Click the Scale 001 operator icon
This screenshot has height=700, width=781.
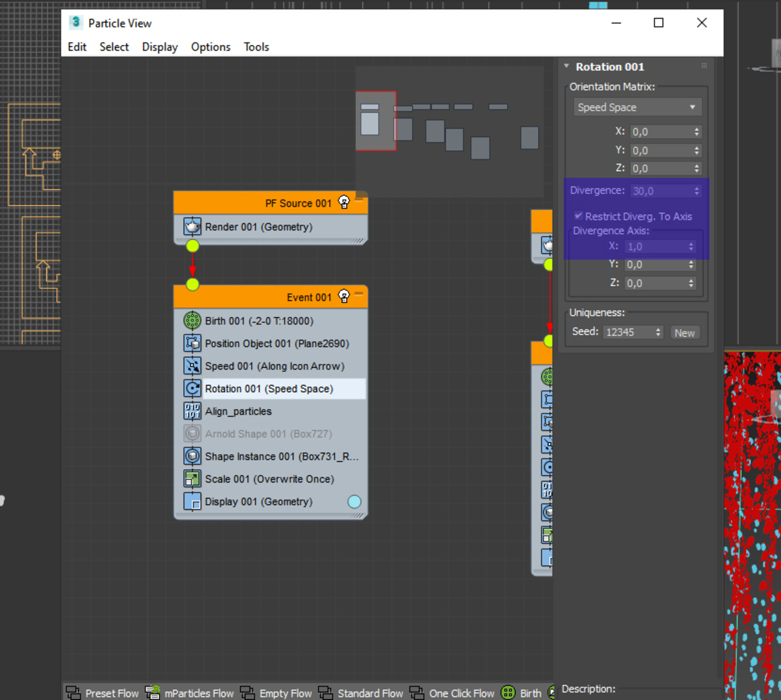[192, 479]
